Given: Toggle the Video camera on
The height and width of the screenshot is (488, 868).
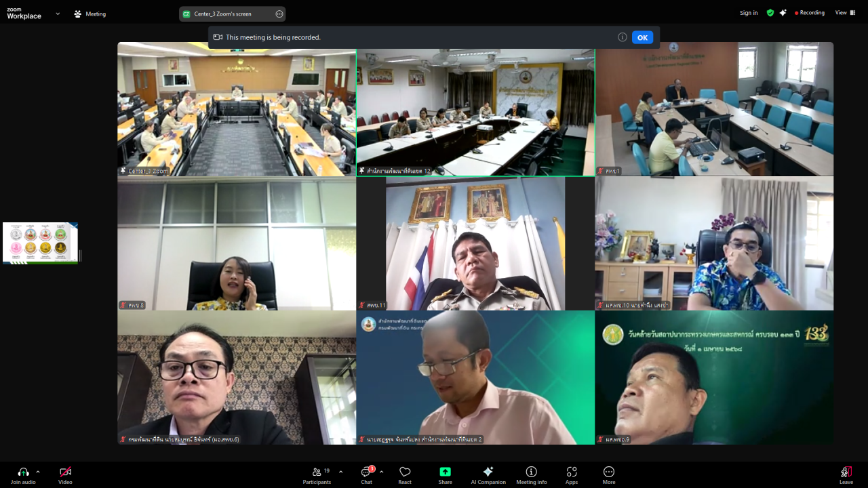Looking at the screenshot, I should 65,475.
